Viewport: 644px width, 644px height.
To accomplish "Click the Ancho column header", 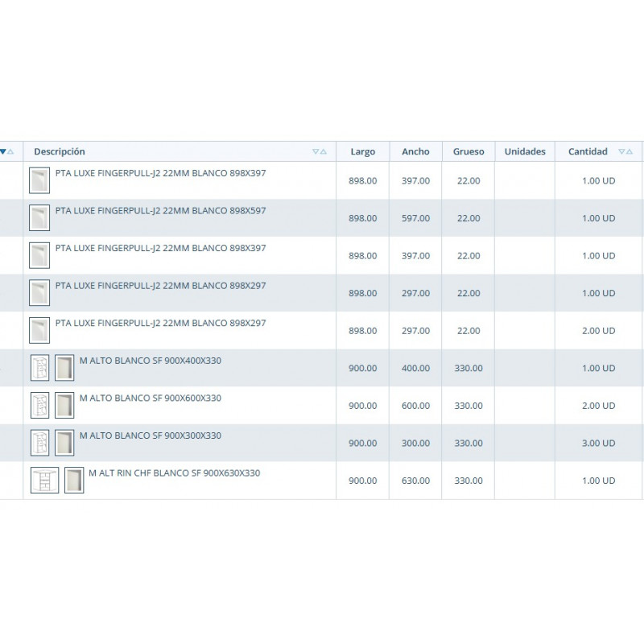I will (415, 151).
